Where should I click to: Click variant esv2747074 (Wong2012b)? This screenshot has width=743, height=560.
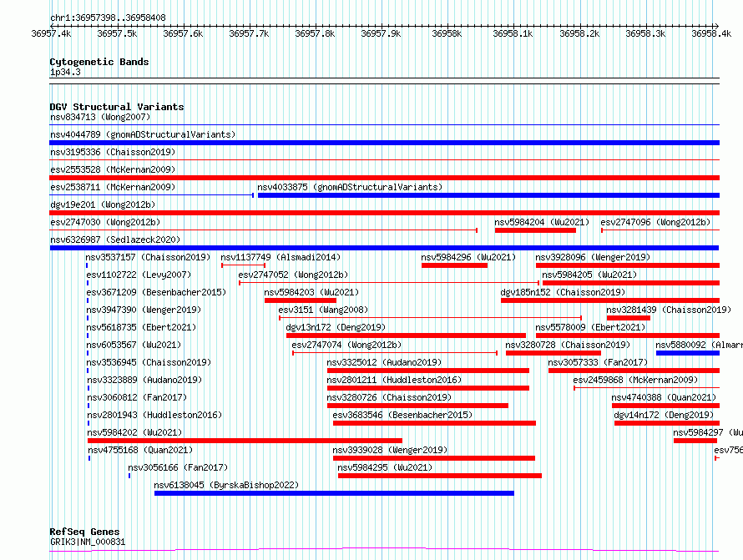point(346,345)
